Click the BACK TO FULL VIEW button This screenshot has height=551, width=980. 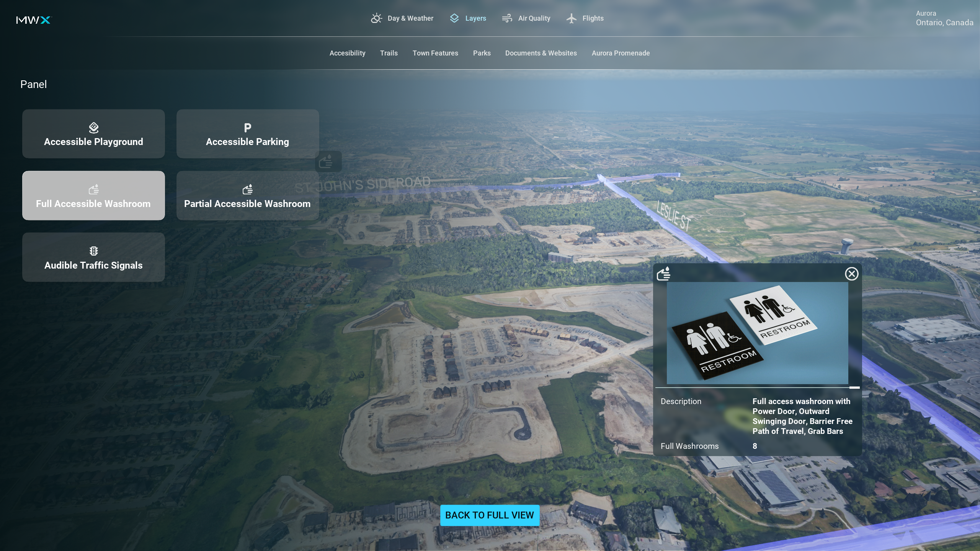click(x=489, y=515)
